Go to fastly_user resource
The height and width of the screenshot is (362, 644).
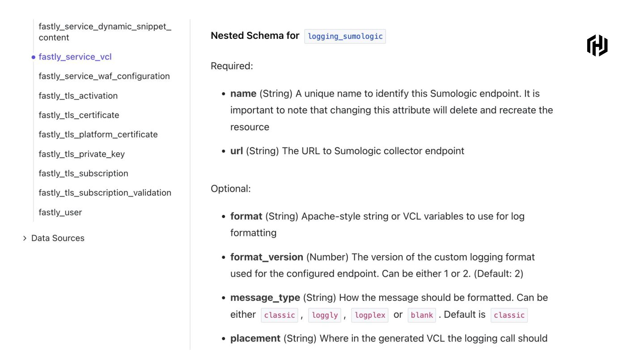(60, 212)
